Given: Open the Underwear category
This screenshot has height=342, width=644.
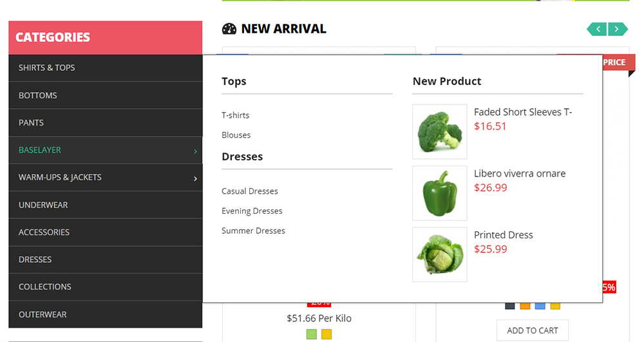Looking at the screenshot, I should (x=43, y=205).
